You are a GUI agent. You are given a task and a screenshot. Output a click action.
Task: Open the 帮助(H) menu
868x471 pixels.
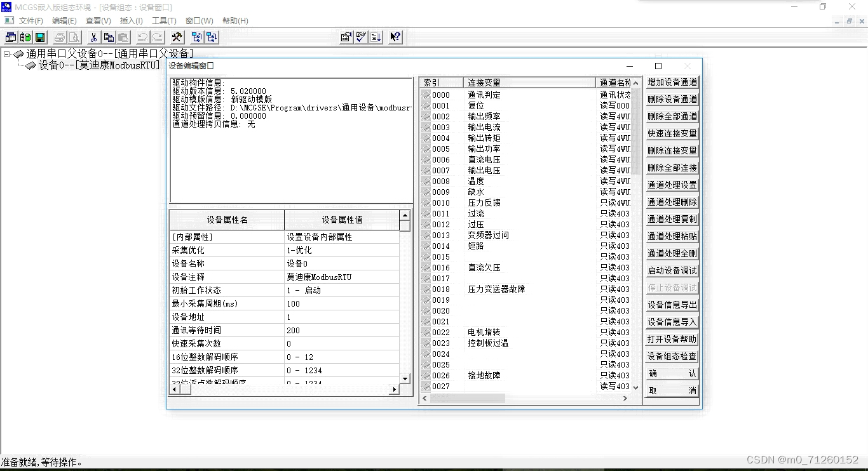pos(235,21)
